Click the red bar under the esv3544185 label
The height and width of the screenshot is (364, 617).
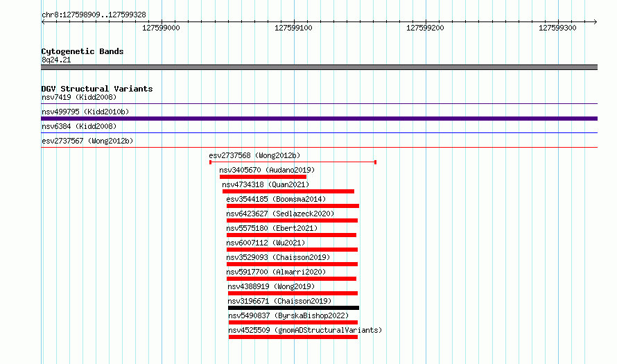(293, 206)
